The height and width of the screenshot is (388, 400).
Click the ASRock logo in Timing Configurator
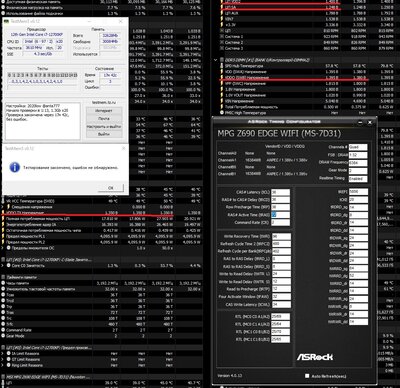[315, 357]
